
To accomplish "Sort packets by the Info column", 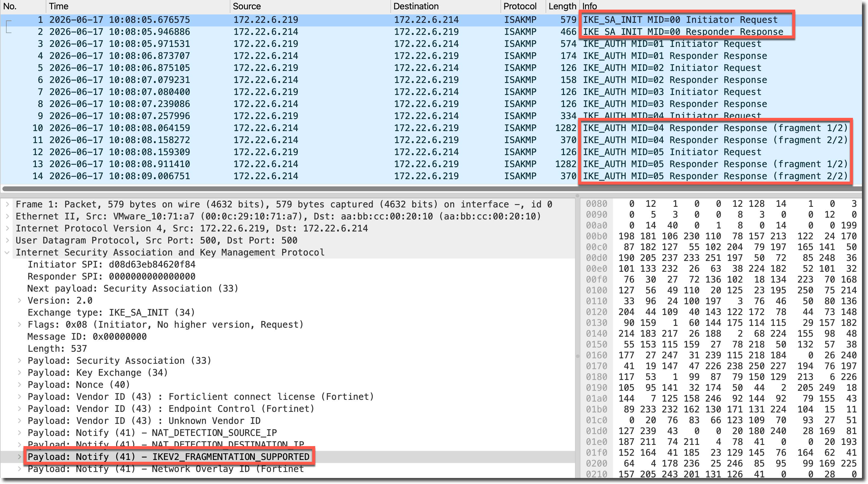I will 721,6.
